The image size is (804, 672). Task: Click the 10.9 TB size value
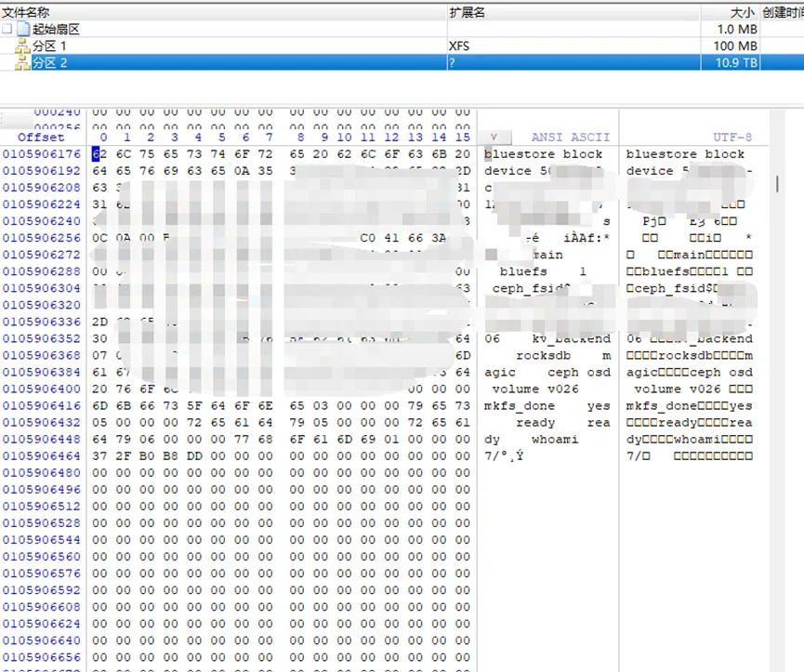point(736,63)
